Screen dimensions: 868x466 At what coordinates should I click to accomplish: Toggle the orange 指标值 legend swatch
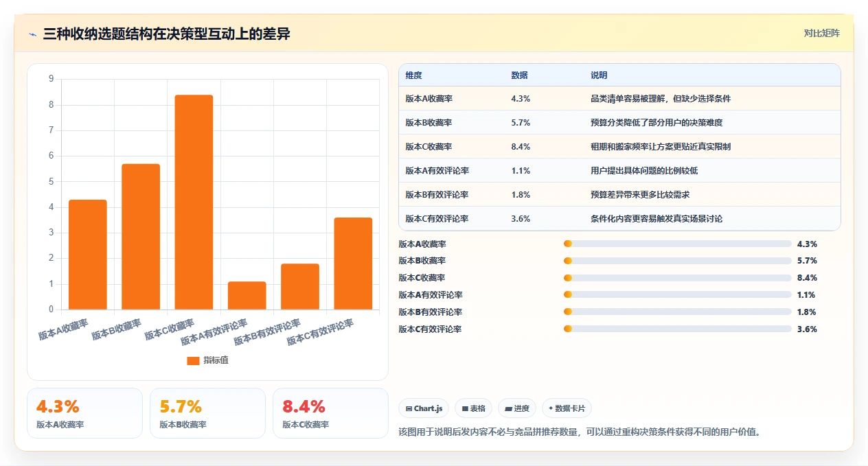pyautogui.click(x=193, y=360)
